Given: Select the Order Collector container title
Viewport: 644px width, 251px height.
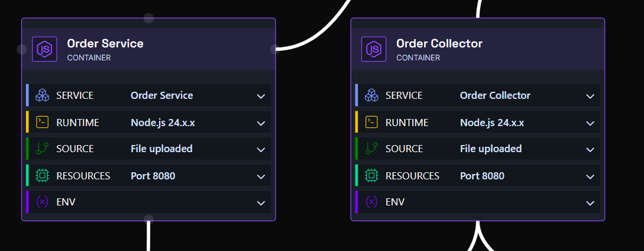Looking at the screenshot, I should (439, 43).
